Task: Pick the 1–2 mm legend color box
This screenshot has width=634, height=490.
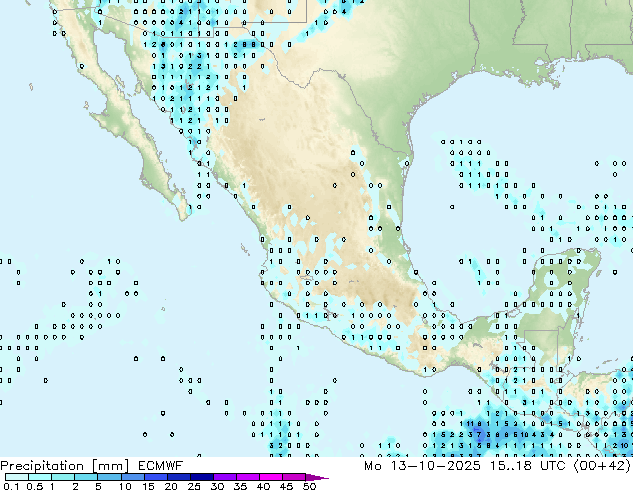Action: 63,477
